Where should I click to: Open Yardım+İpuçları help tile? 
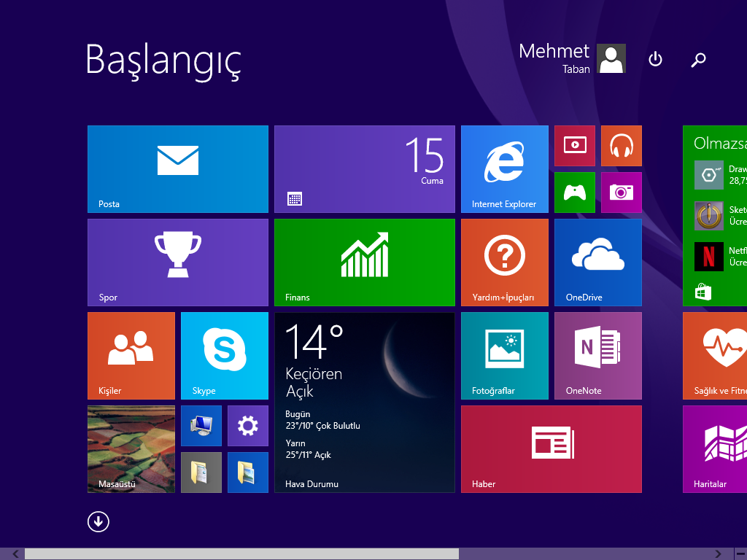(505, 262)
